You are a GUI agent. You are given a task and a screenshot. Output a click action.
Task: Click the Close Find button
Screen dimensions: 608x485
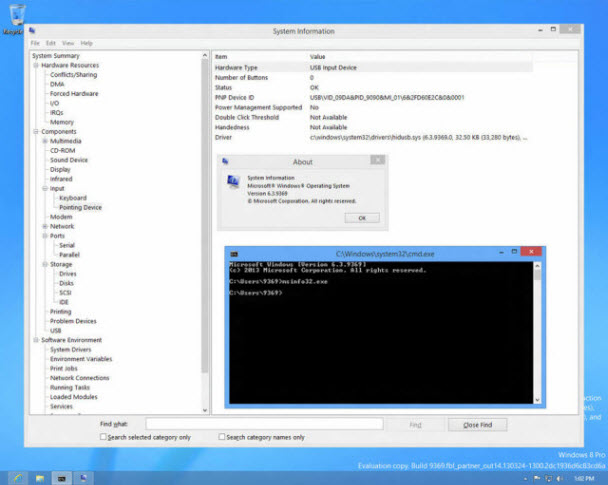tap(477, 425)
